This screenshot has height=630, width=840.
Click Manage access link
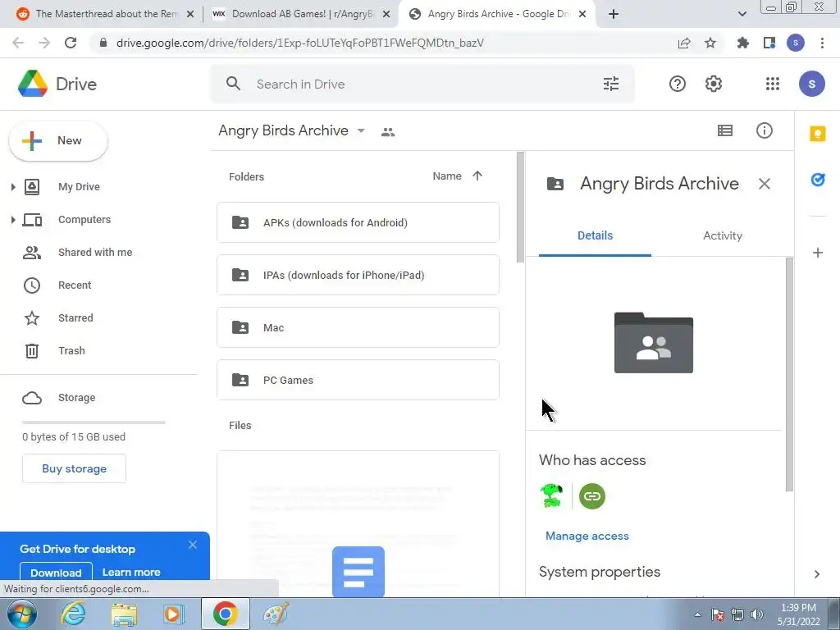pyautogui.click(x=587, y=536)
